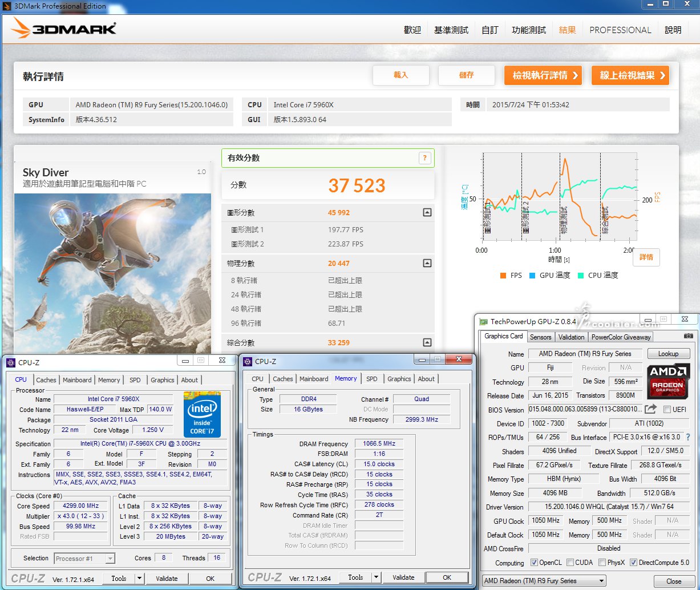Click the graphics score value 45 992

(339, 213)
